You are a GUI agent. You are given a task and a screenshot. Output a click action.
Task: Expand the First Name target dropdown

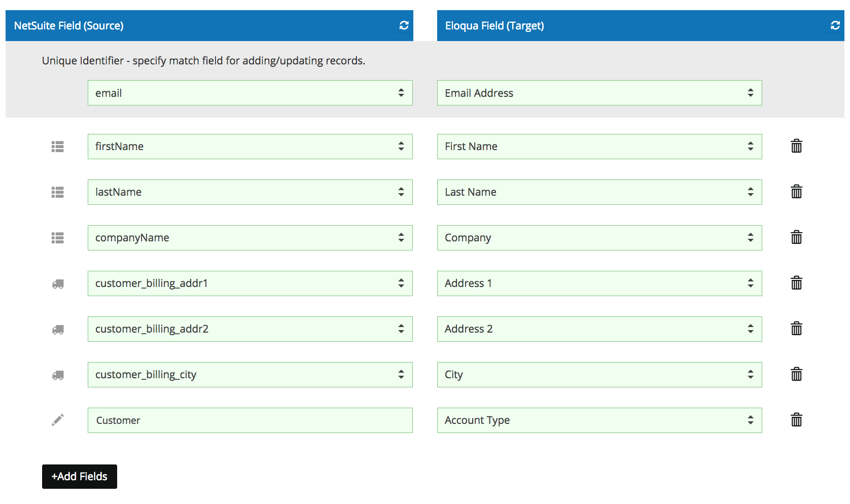click(599, 147)
